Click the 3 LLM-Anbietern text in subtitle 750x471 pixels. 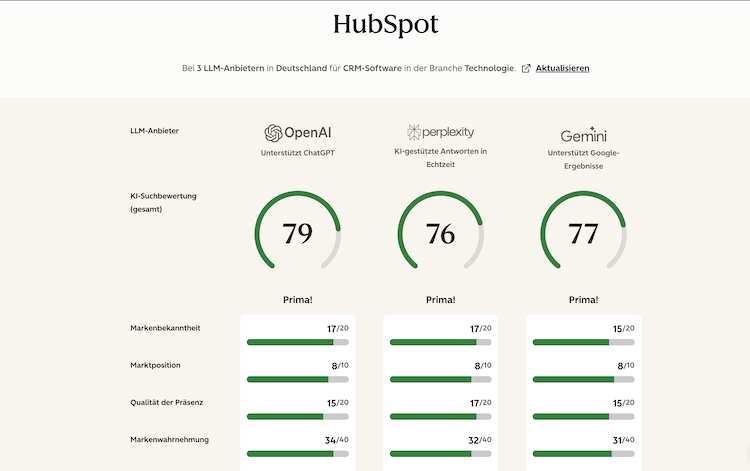[230, 68]
